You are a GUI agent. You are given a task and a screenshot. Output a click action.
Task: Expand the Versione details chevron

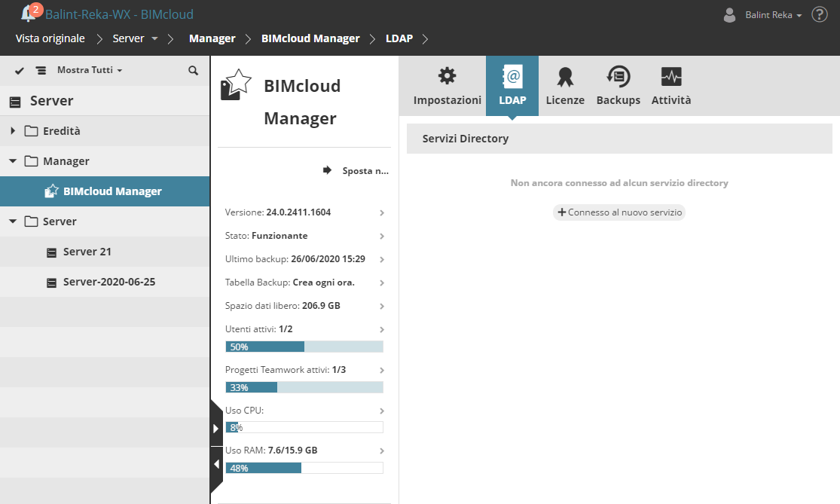click(x=382, y=212)
